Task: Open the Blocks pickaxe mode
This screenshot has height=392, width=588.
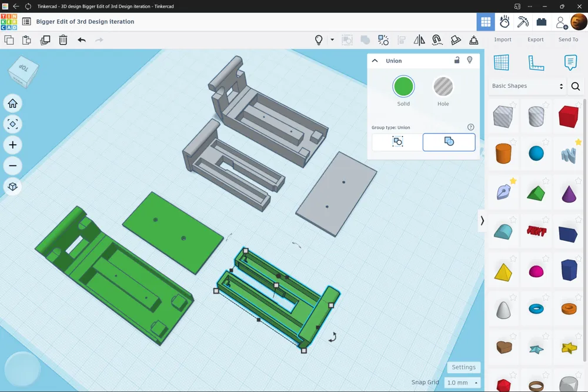Action: point(523,22)
